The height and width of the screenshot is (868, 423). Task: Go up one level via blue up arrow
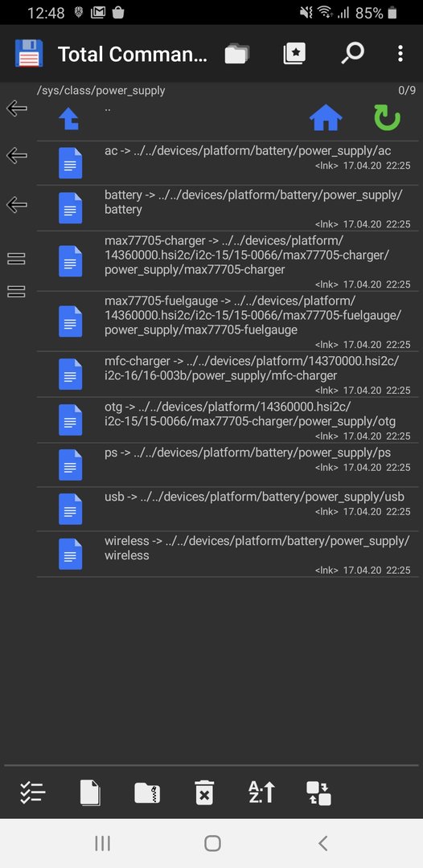tap(69, 118)
